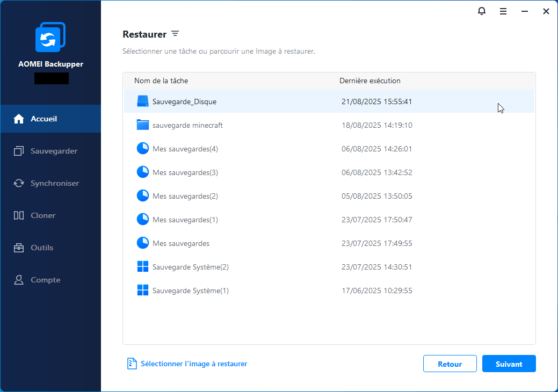
Task: Click the AOMEI Backupper logo
Action: coord(50,38)
